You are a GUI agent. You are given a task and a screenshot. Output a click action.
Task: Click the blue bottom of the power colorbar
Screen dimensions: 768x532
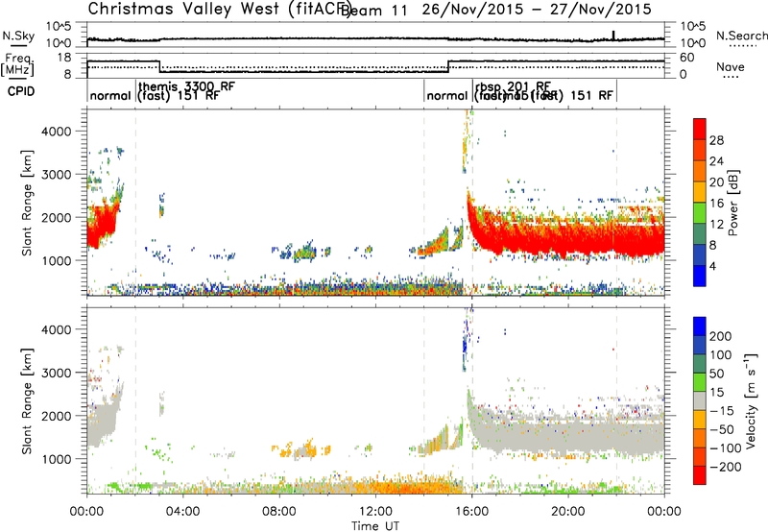(700, 277)
